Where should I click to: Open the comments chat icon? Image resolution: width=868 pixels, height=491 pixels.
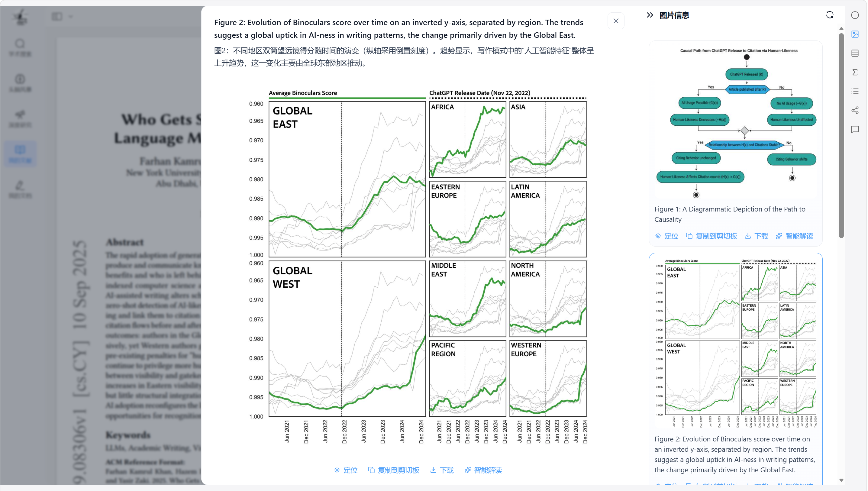point(855,130)
